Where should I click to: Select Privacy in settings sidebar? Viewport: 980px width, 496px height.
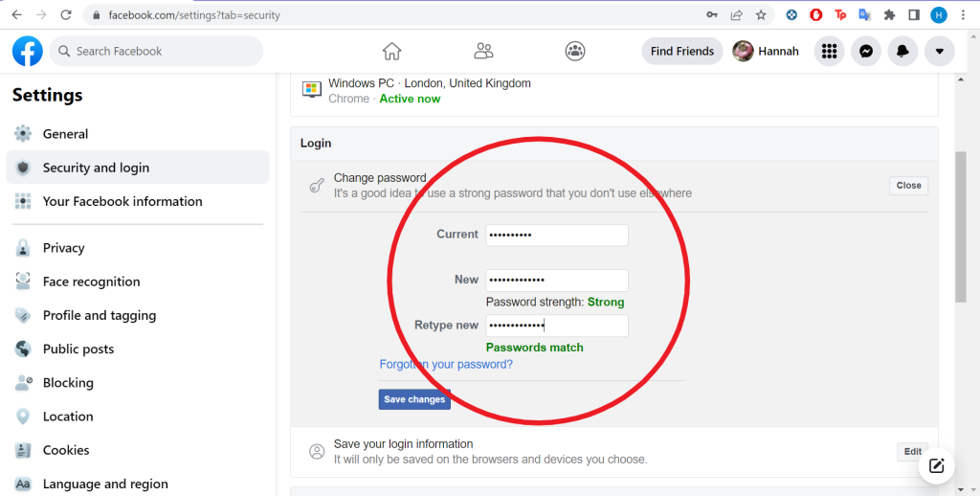coord(63,248)
